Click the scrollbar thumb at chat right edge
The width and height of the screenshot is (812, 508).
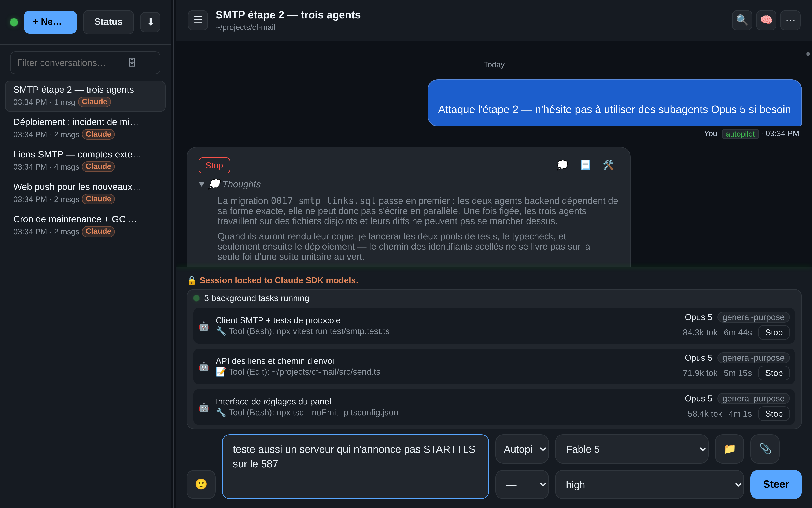coord(808,54)
